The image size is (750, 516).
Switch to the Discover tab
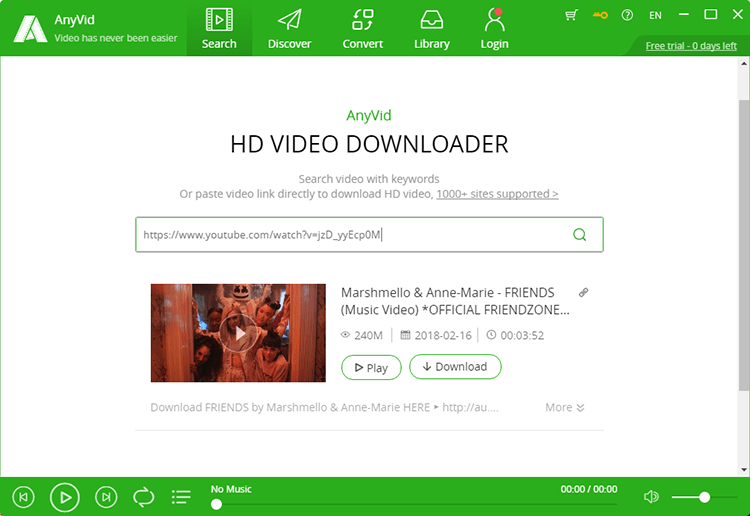tap(289, 28)
